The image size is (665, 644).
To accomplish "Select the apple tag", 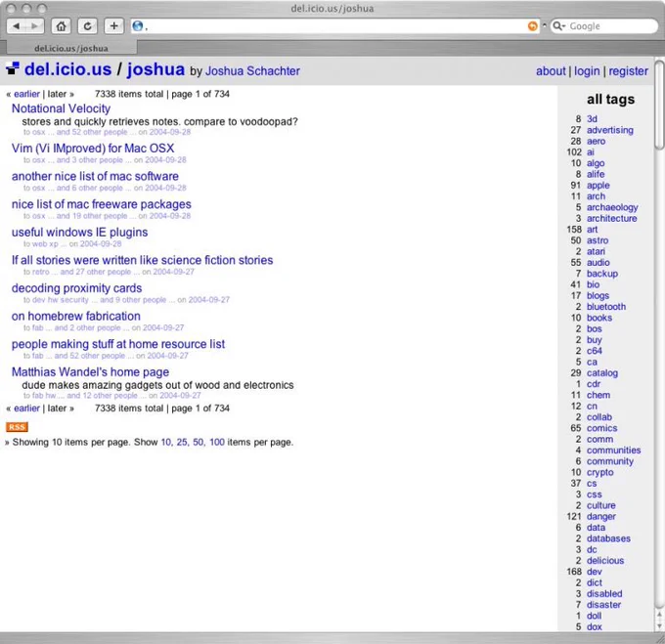I will [598, 186].
